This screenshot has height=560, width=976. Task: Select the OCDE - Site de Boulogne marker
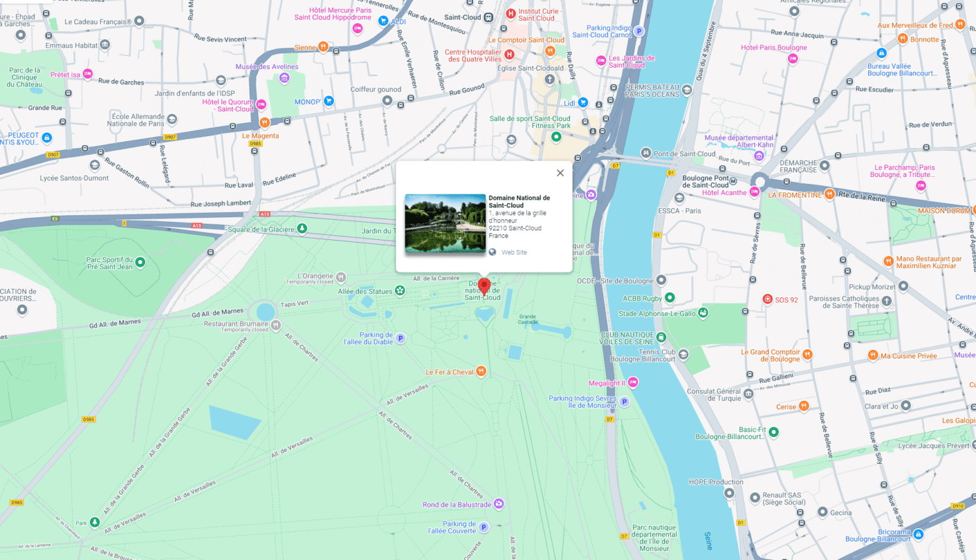point(661,280)
